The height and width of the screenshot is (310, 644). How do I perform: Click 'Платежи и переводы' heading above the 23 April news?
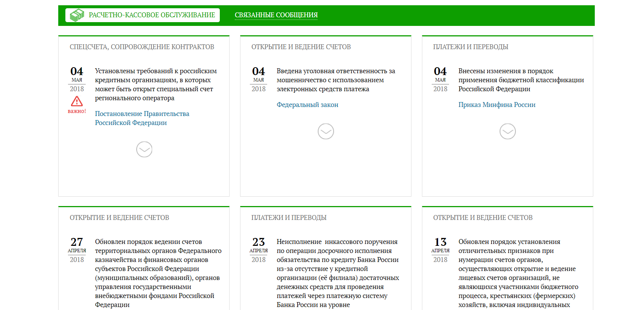[x=289, y=218]
